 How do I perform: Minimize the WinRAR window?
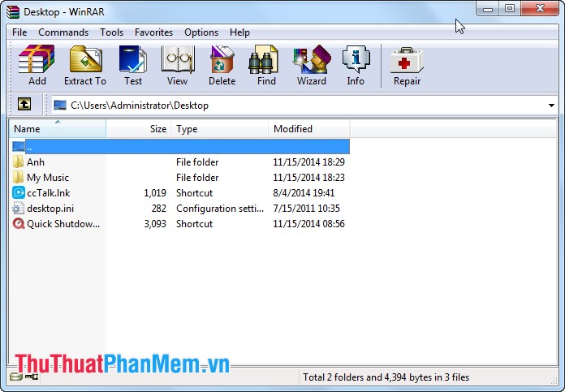(x=488, y=9)
